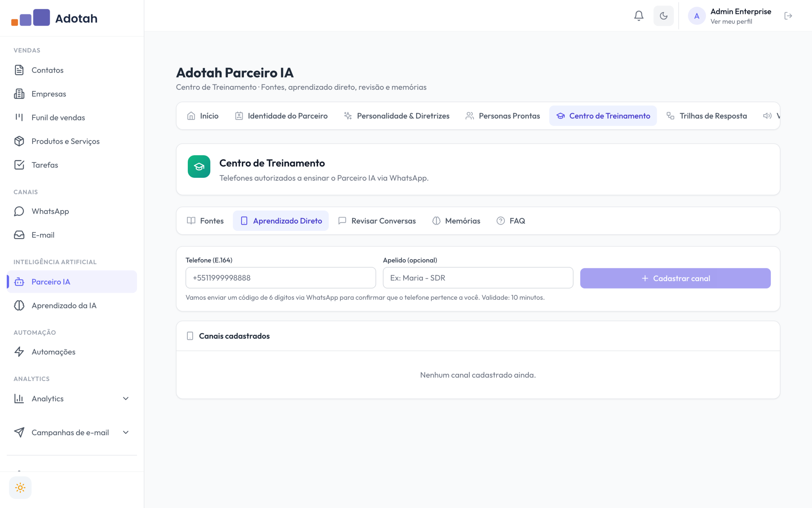Click green graduation cap icon
Image resolution: width=812 pixels, height=508 pixels.
(x=199, y=166)
